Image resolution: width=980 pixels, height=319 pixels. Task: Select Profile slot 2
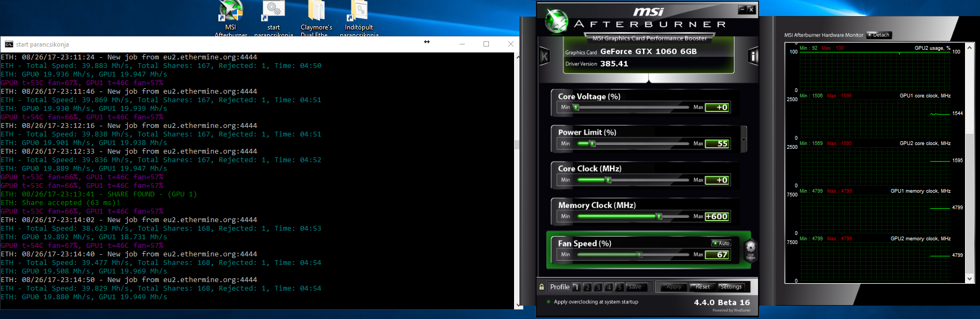[587, 287]
